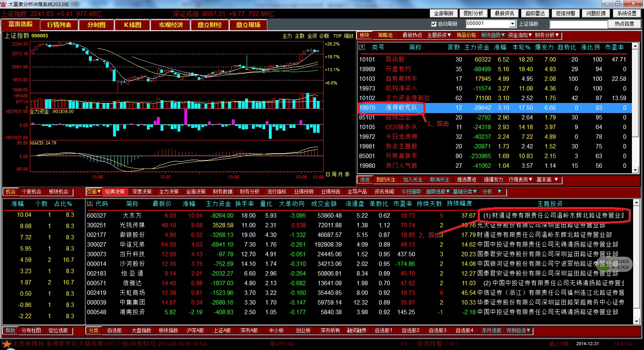The image size is (644, 350).
Task: Select stock row 600327 大东方
Action: point(359,216)
